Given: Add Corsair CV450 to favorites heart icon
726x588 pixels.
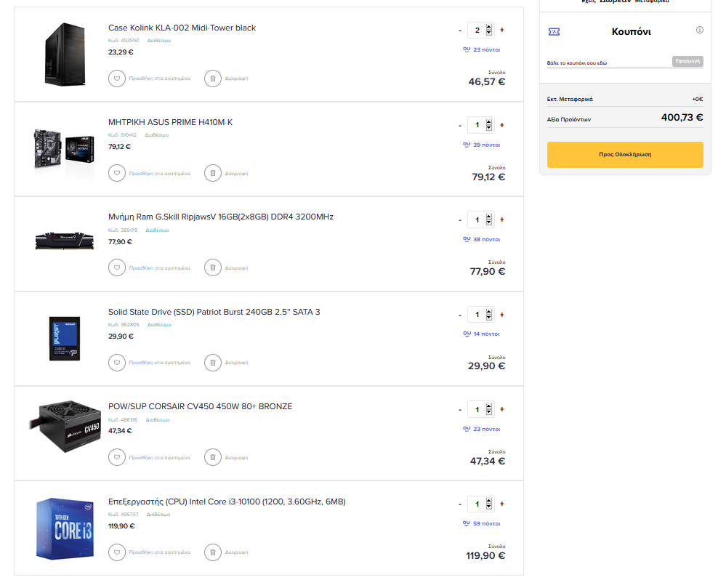Looking at the screenshot, I should 117,457.
